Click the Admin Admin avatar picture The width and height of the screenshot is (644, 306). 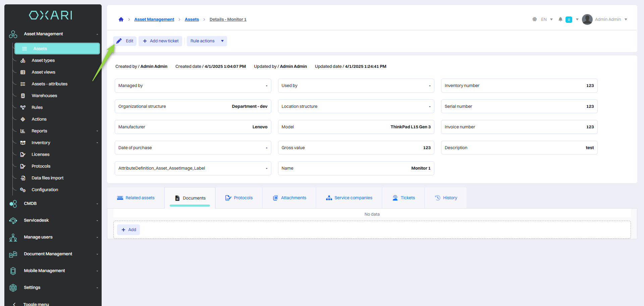[x=587, y=19]
